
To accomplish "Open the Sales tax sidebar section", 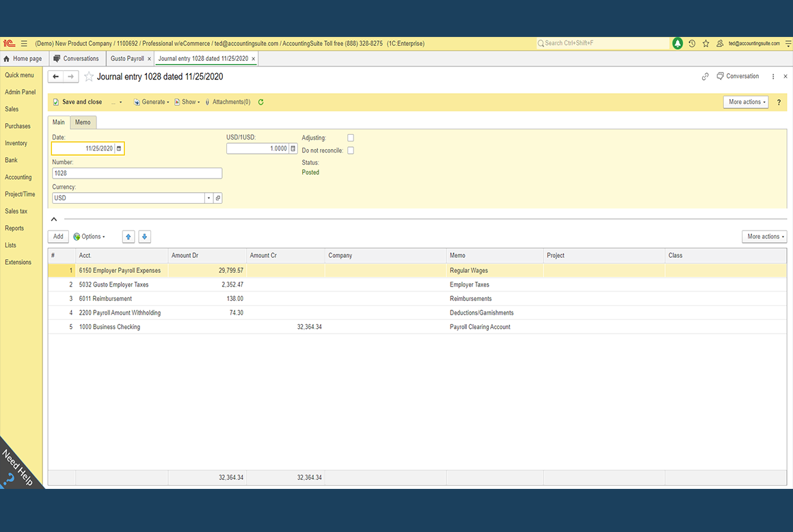I will pos(16,211).
